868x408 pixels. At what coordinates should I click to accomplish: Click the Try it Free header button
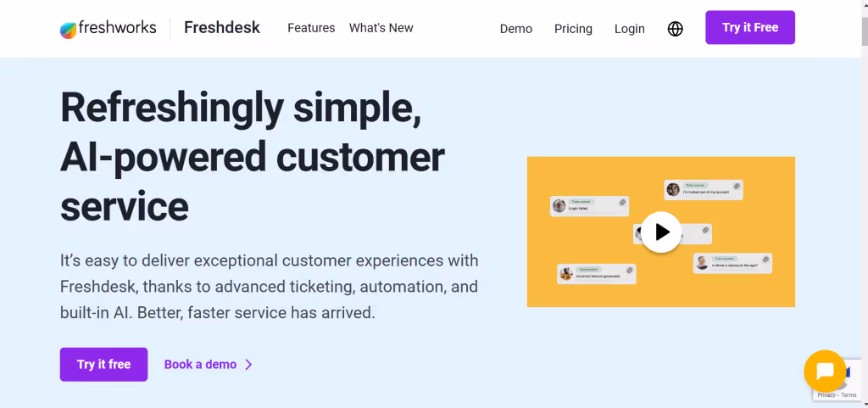pyautogui.click(x=750, y=28)
